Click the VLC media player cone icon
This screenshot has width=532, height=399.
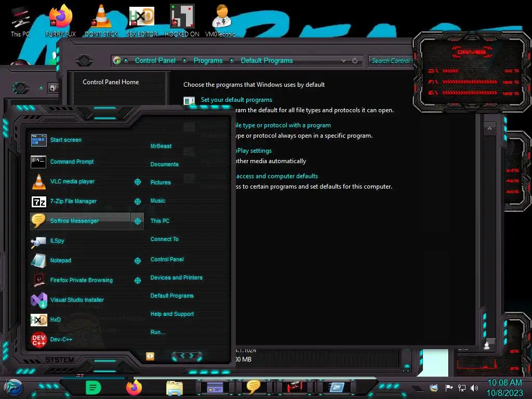point(38,181)
